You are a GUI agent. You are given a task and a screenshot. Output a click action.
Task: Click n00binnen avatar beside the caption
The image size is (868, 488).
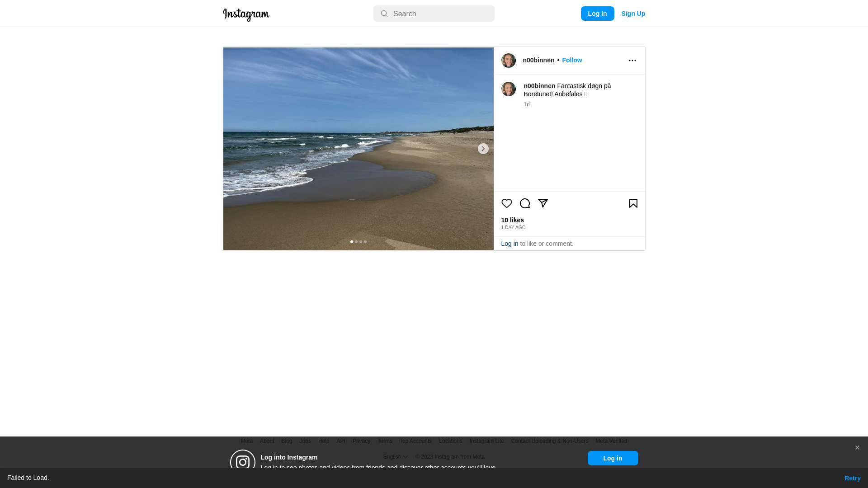(x=509, y=89)
